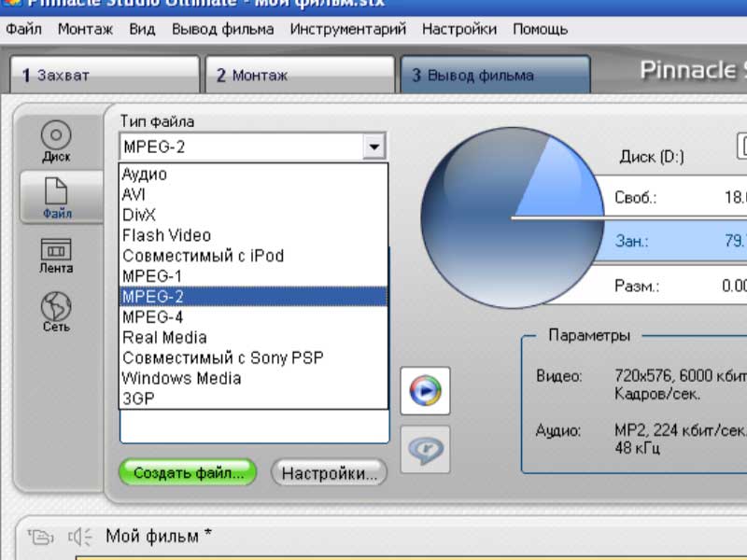This screenshot has width=747, height=560.
Task: Select the Лента tape output icon
Action: click(56, 256)
